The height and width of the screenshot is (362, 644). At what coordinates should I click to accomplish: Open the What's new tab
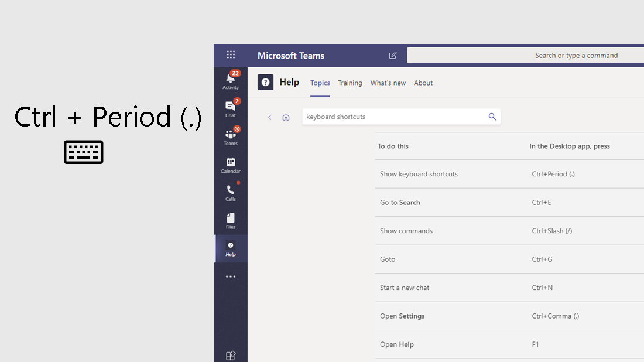click(388, 83)
